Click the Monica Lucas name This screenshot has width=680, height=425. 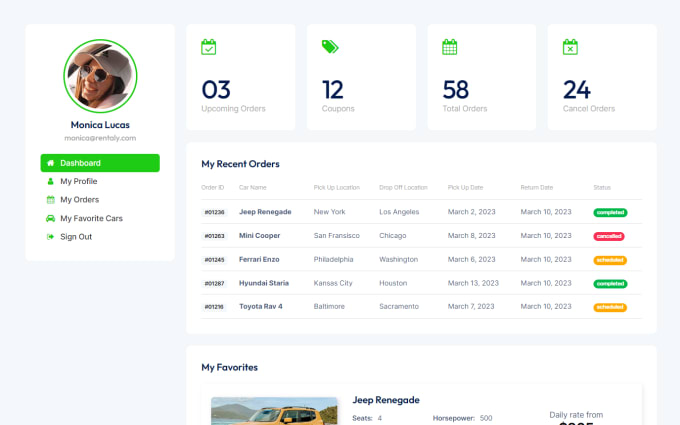[100, 125]
